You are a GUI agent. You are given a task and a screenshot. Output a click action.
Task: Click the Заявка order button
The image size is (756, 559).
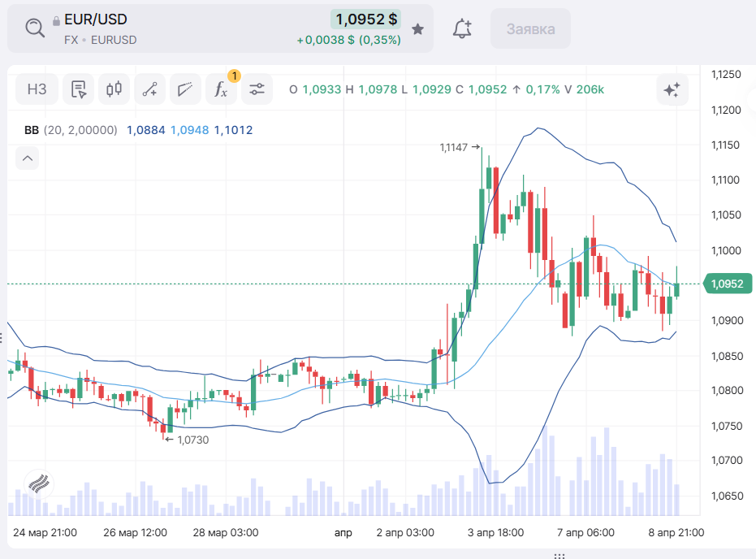coord(530,29)
